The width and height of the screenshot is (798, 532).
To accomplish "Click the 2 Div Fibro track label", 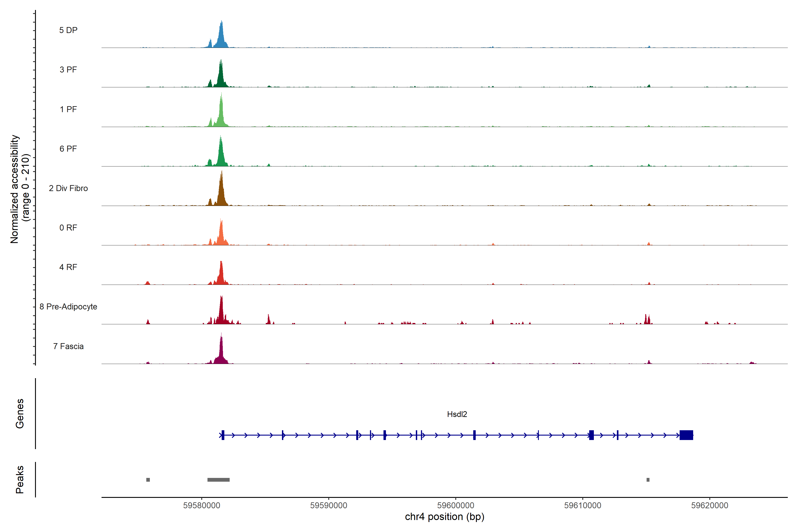I will coord(68,188).
